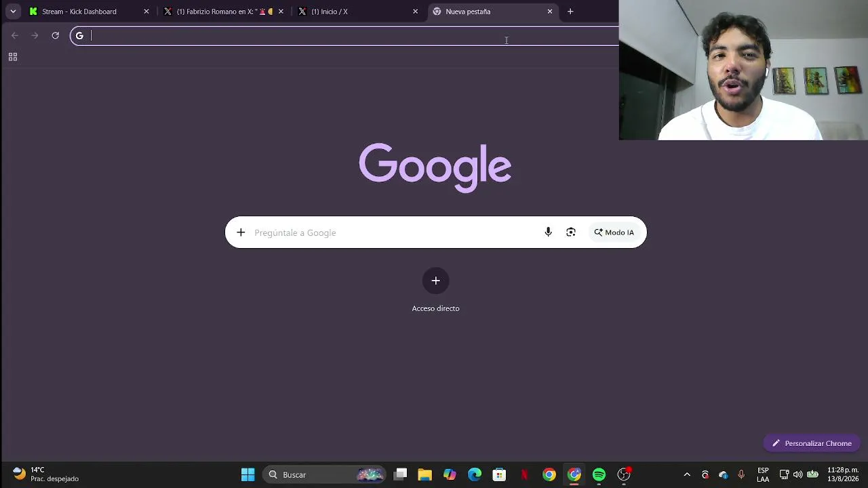Open OBS Studio from the taskbar

point(624,474)
